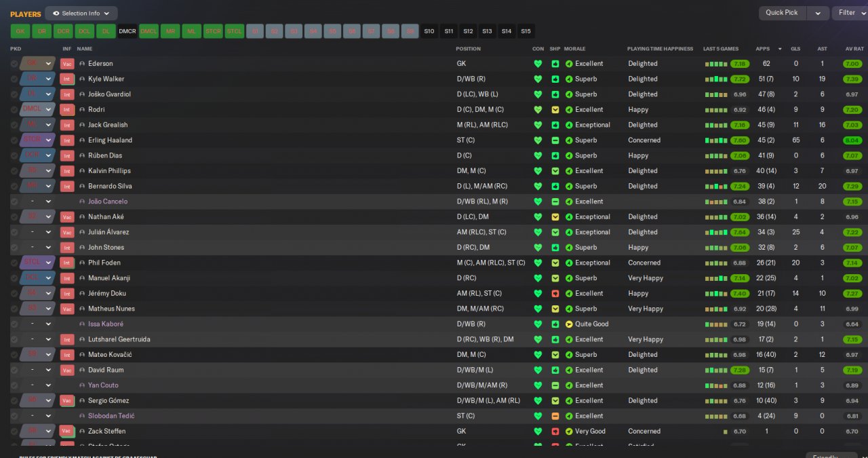Click Rodri's yellow match sharpness icon
This screenshot has width=868, height=458.
click(555, 110)
